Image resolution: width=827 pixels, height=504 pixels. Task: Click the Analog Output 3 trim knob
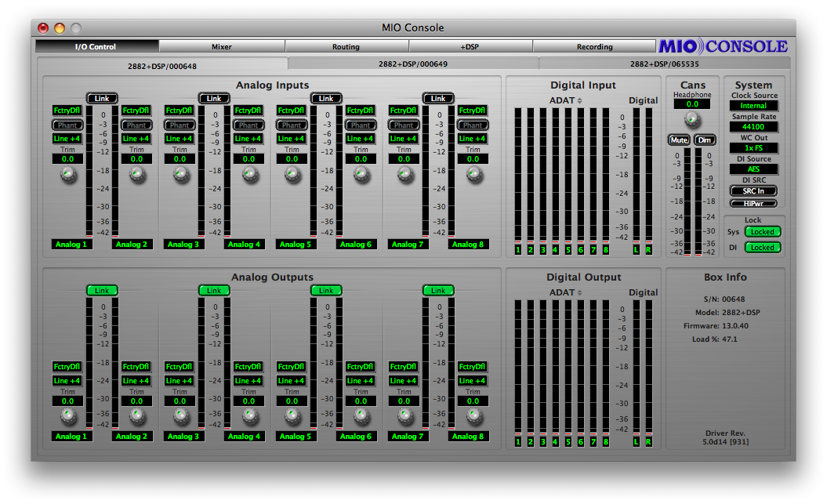(x=180, y=417)
